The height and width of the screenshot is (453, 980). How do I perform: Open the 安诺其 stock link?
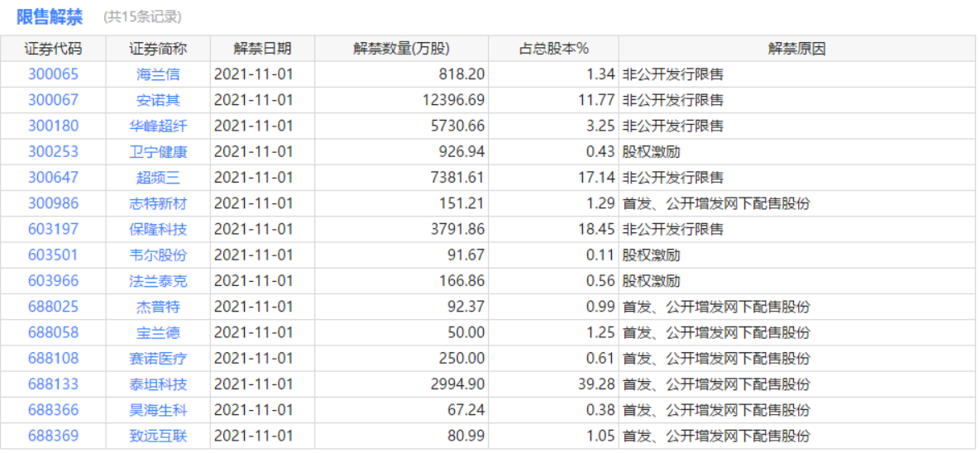coord(158,100)
